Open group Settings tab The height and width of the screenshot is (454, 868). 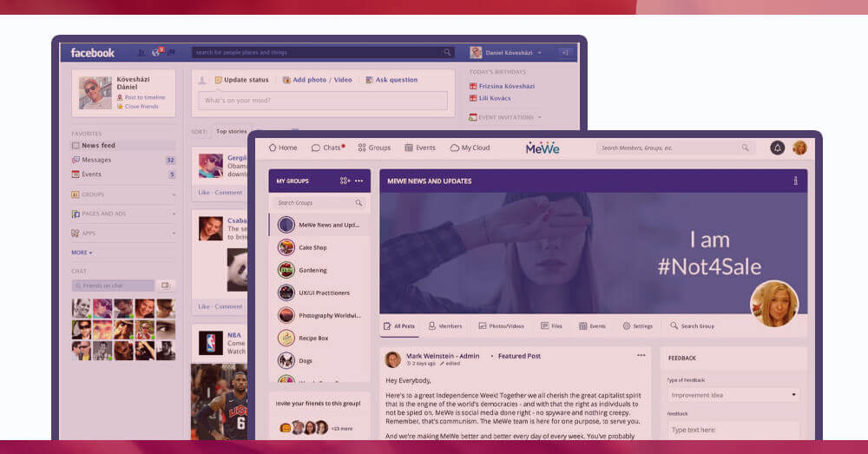point(638,326)
